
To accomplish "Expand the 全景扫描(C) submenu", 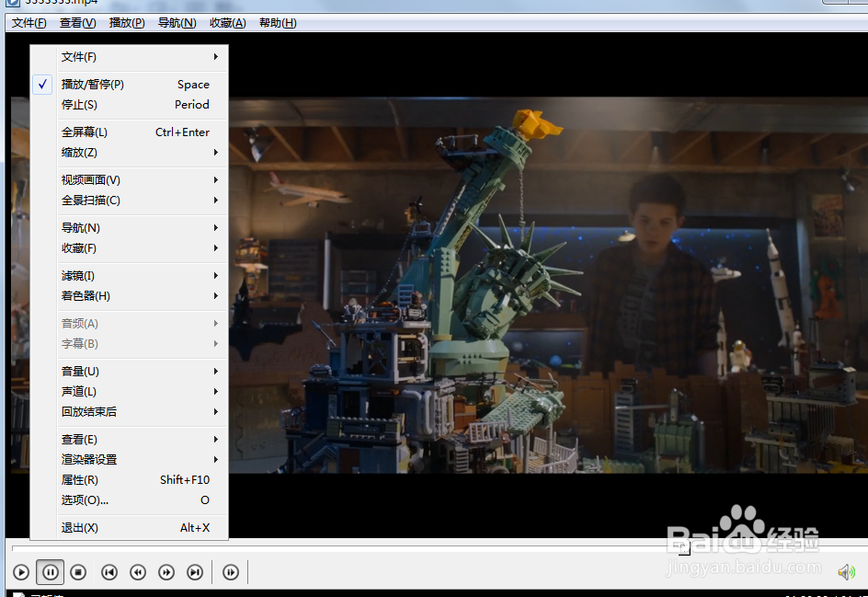I will pos(129,201).
